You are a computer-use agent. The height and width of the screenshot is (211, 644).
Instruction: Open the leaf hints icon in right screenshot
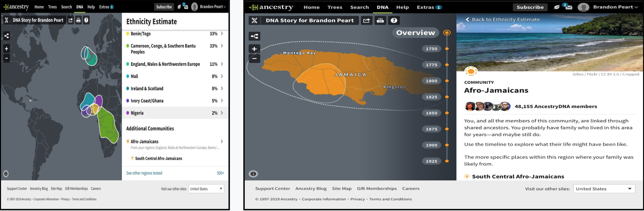[557, 7]
